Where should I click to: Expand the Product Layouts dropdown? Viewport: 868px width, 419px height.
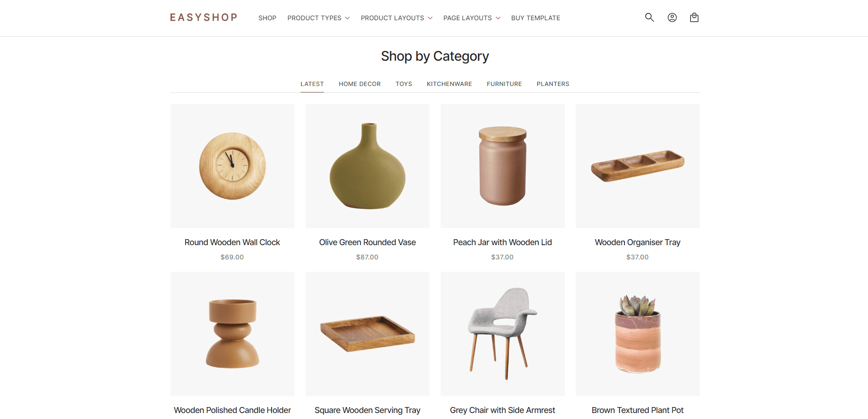(x=397, y=18)
